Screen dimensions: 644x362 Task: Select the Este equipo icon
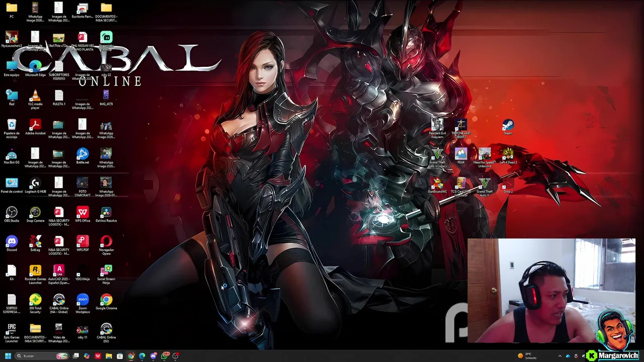[x=12, y=68]
